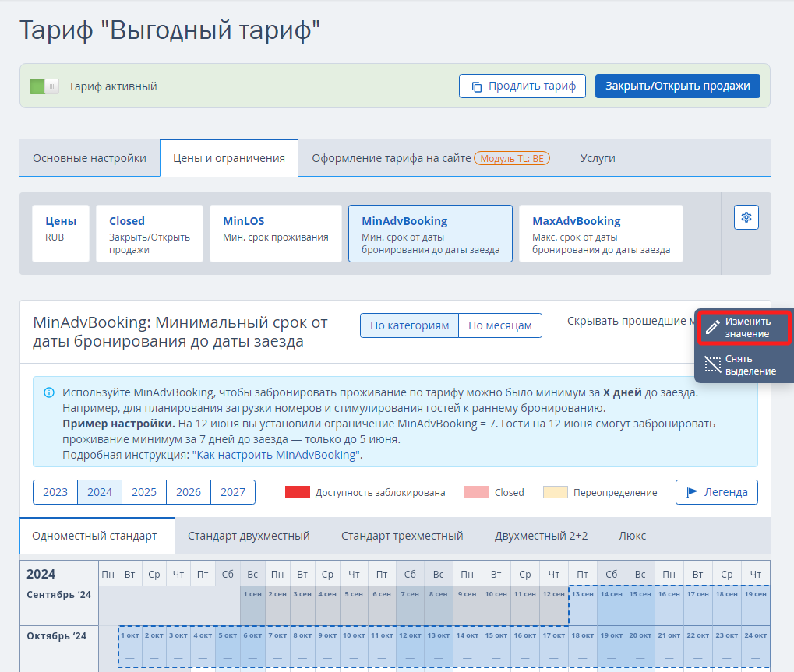The image size is (794, 672).
Task: Click Закрыть/Открыть продажи button
Action: click(678, 86)
